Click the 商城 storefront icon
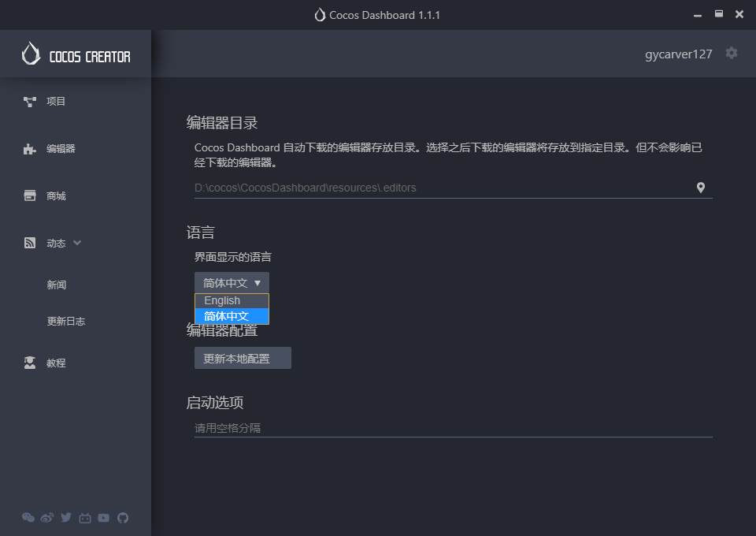Screen dimensions: 756x536 click(x=30, y=195)
